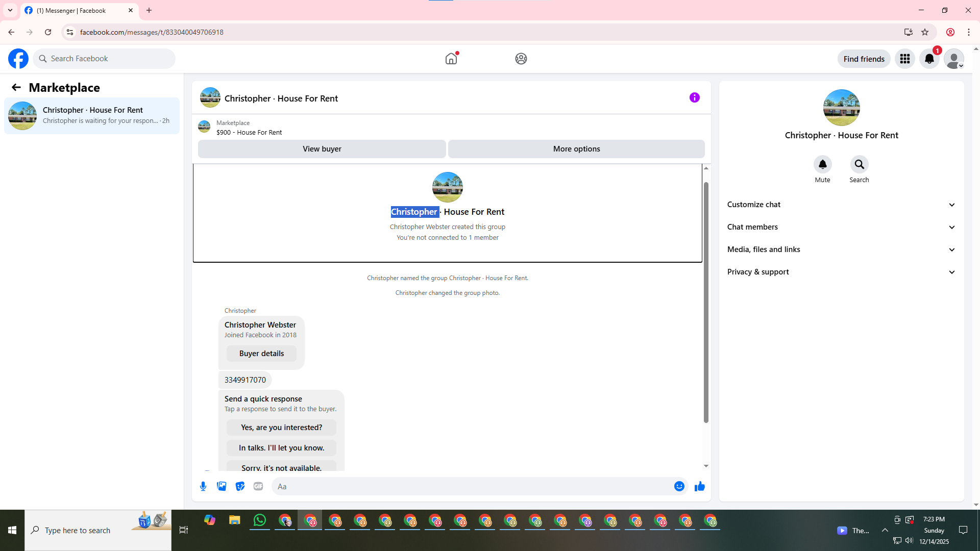Click the voice clip microphone icon
The image size is (980, 551).
203,486
